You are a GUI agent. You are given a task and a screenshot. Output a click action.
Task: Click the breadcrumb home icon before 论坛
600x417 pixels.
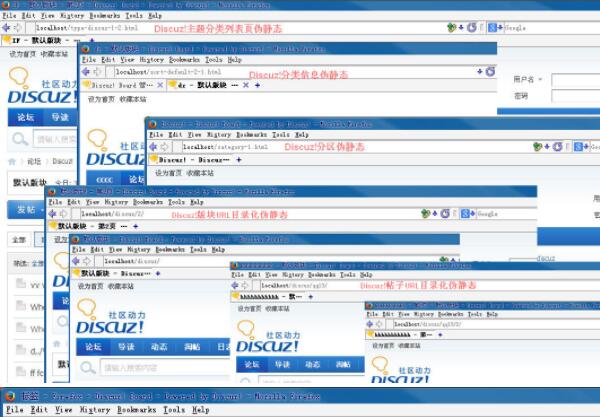pos(12,161)
